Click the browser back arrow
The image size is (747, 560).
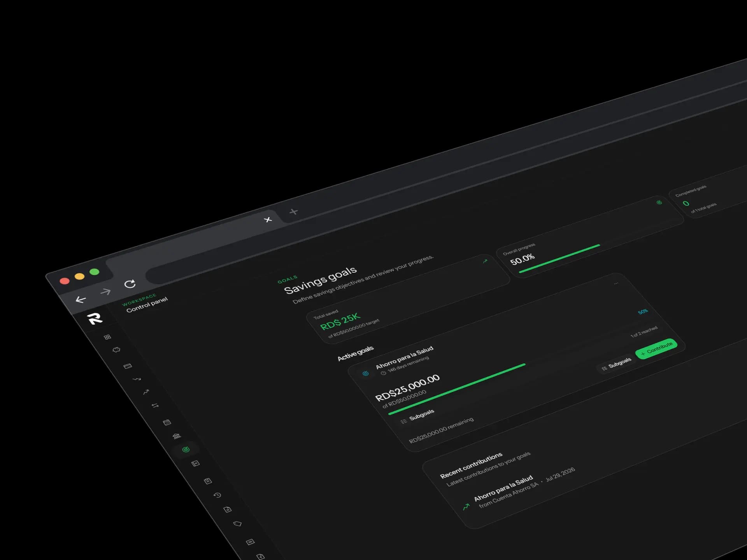point(81,299)
